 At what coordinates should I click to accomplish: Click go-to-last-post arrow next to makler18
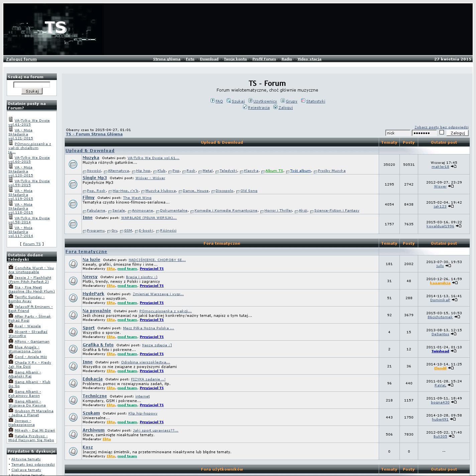pos(454,166)
